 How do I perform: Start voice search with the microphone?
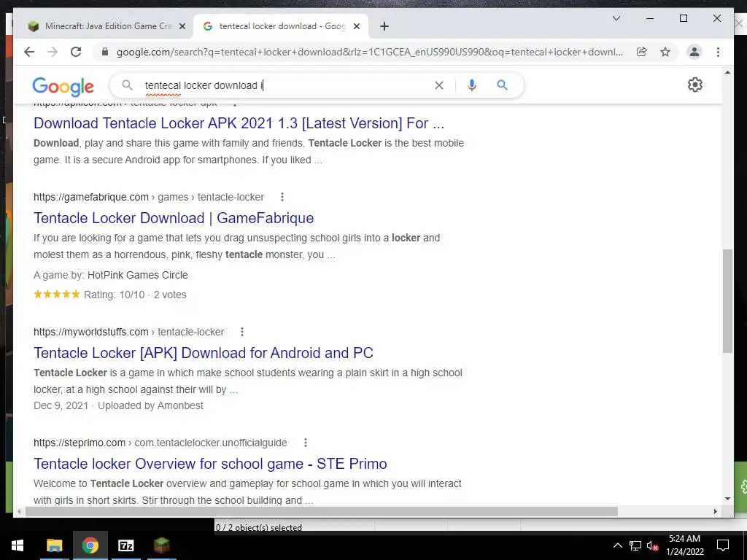[472, 85]
